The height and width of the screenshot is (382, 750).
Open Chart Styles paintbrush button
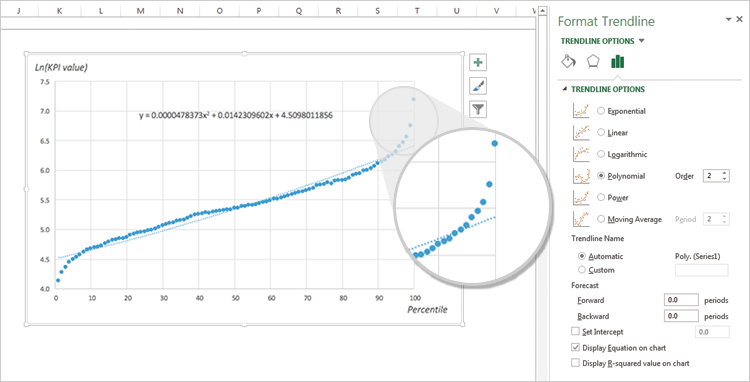478,86
